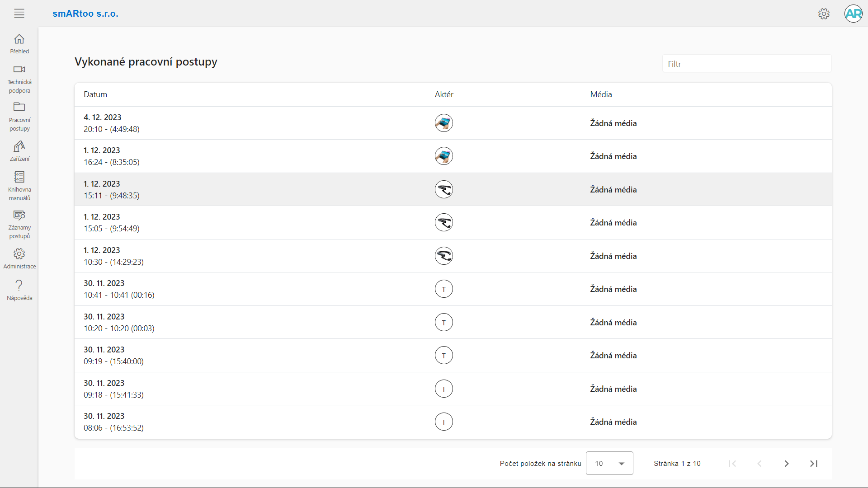Go to next page of results
Image resolution: width=868 pixels, height=488 pixels.
787,464
